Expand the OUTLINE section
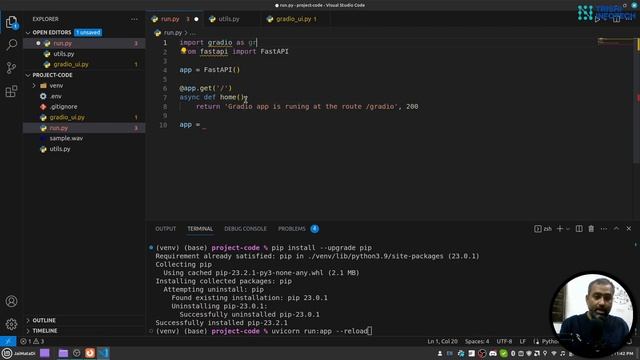Image resolution: width=640 pixels, height=360 pixels. (x=44, y=320)
